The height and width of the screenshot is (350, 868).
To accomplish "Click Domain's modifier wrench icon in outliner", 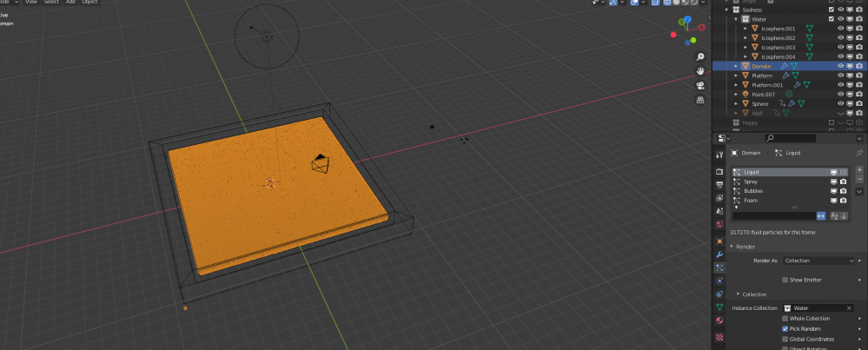I will 785,66.
